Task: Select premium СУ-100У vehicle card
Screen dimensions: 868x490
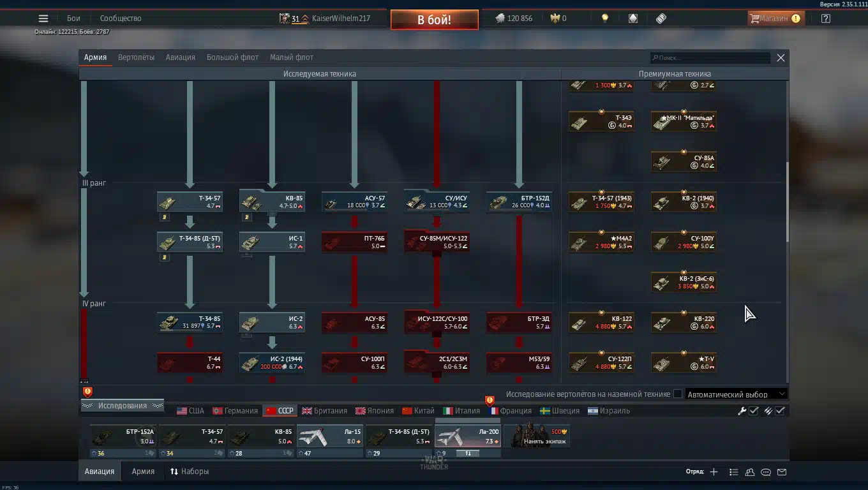Action: pyautogui.click(x=684, y=242)
